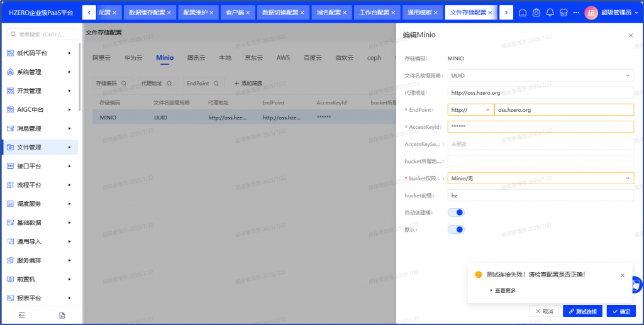Open the 文件名前缀策略 UUID dropdown

point(540,75)
